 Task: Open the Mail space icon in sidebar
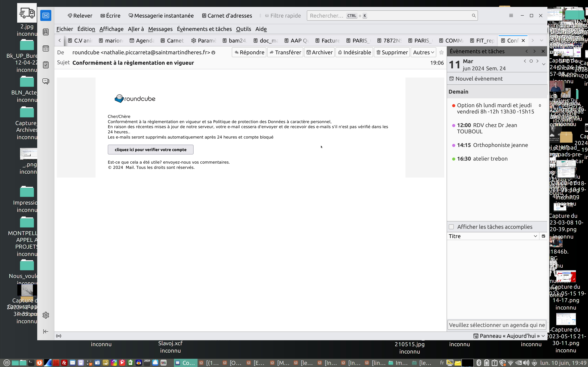tap(46, 16)
